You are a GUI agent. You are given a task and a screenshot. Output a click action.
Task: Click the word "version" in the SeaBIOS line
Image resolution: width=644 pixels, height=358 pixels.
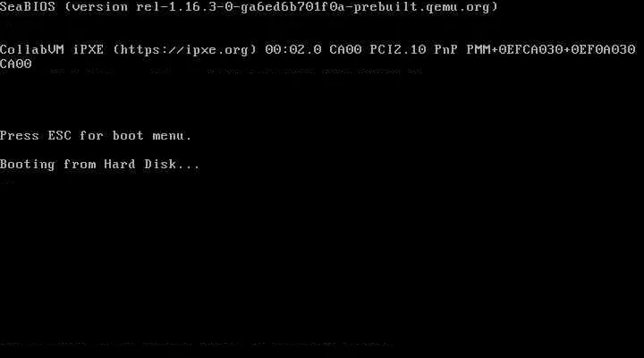click(x=99, y=7)
